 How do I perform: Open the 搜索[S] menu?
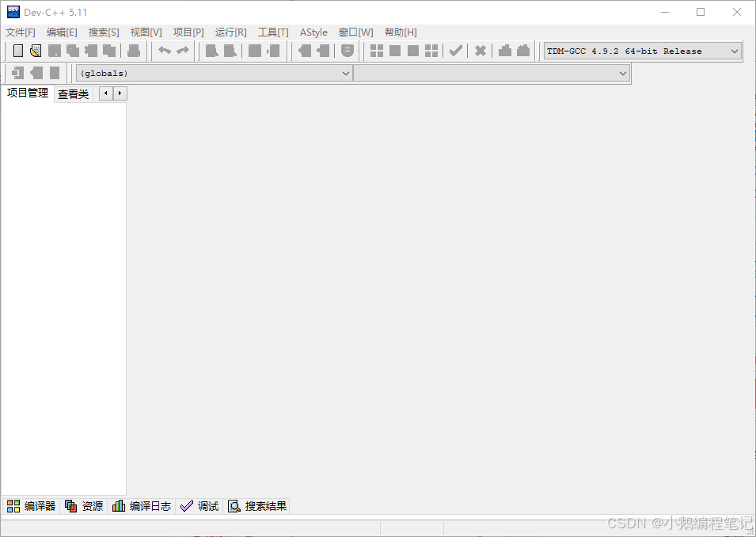[x=104, y=32]
